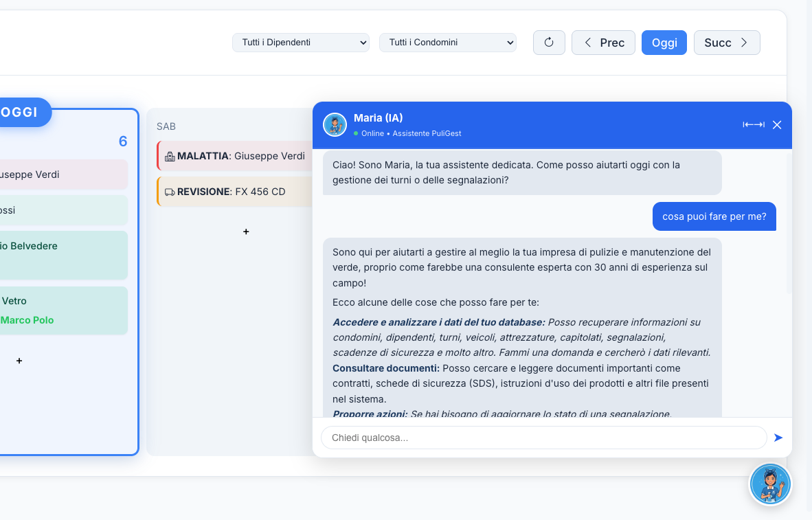
Task: Click the Chiedi qualcosa input field
Action: point(543,438)
